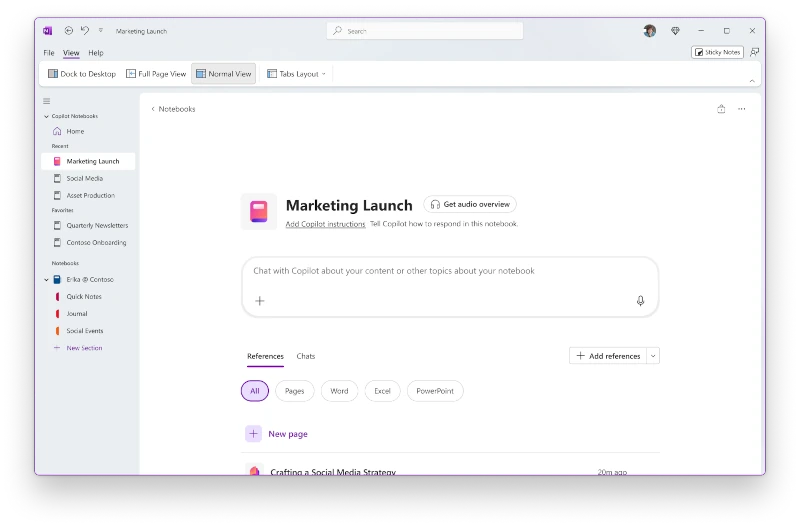Viewport: 800px width, 527px height.
Task: Open the share icon above the notebook
Action: point(721,109)
